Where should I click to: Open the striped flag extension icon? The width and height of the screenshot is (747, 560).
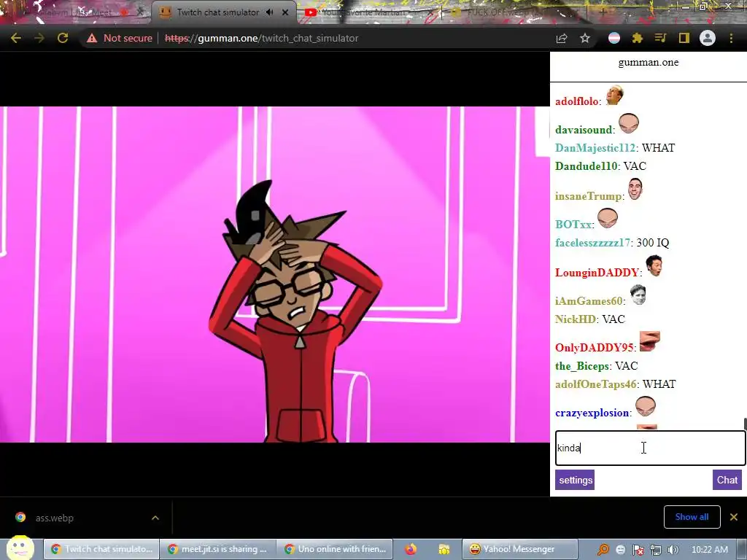(x=614, y=38)
